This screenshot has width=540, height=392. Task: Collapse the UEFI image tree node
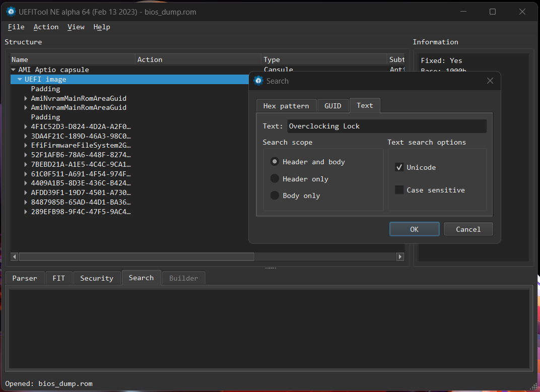[x=20, y=79]
